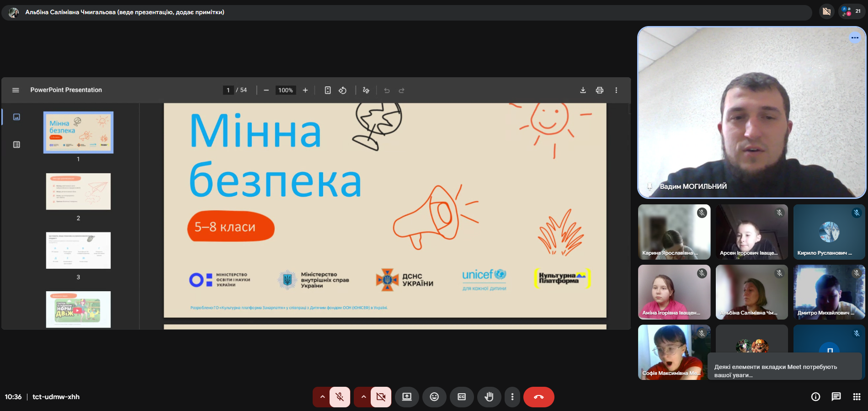Screen dimensions: 868x411
Task: Rotate the document counterclockwise
Action: (x=342, y=90)
